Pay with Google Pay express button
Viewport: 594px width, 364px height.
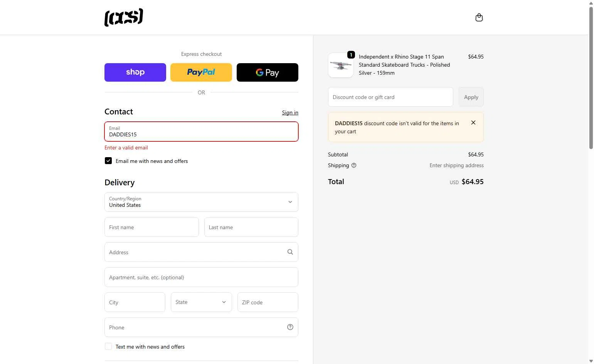(x=268, y=72)
